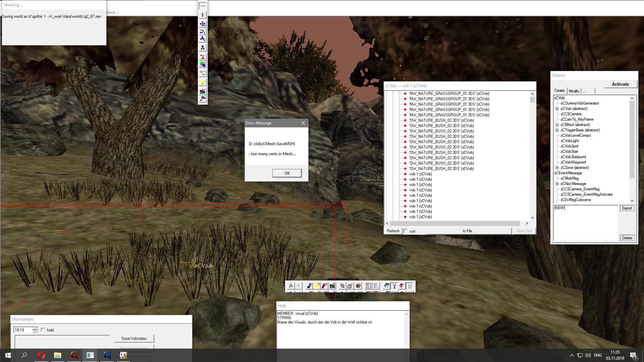This screenshot has height=362, width=644.
Task: Click the 'to File ...' button
Action: (x=469, y=231)
